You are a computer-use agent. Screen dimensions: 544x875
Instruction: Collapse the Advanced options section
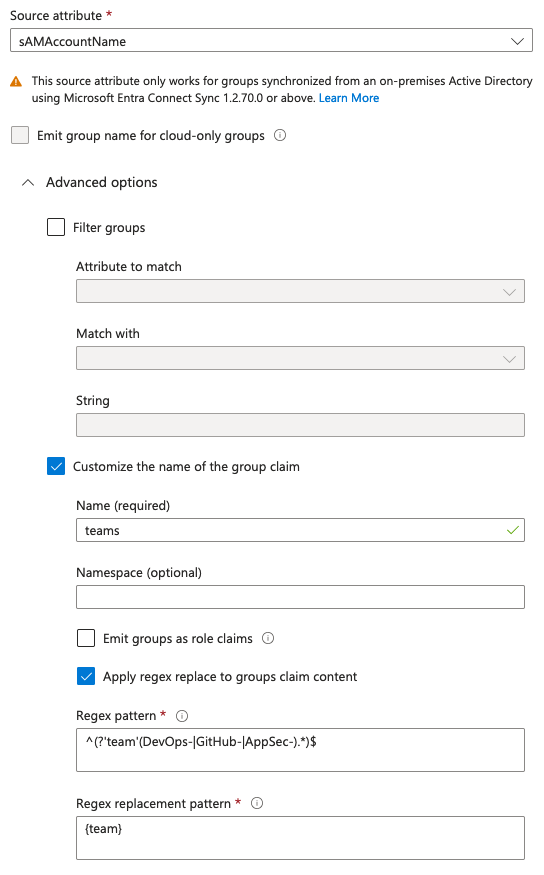coord(28,182)
